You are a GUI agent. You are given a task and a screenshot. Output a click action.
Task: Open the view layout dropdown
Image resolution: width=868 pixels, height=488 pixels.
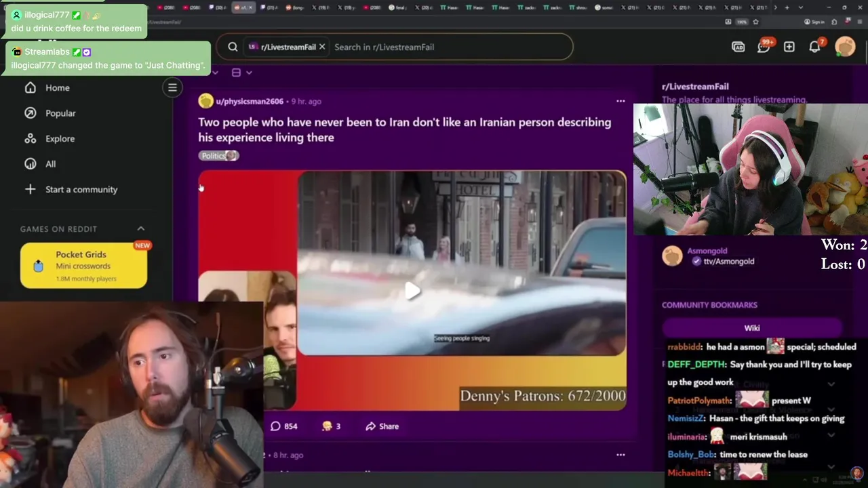click(x=241, y=73)
